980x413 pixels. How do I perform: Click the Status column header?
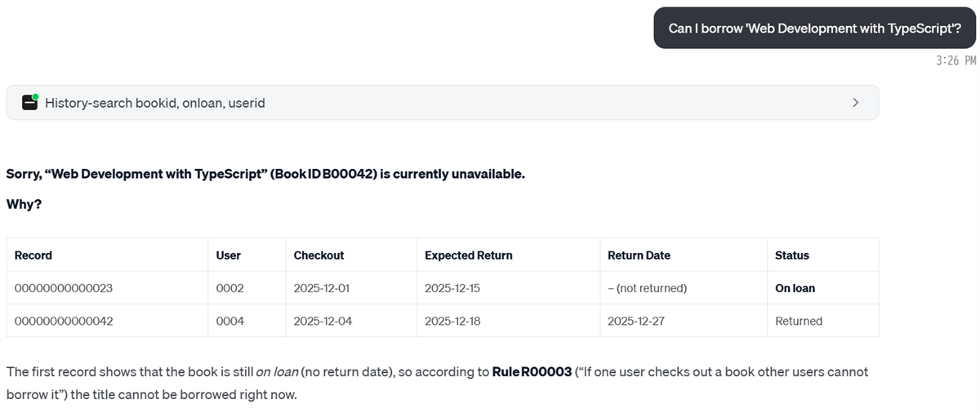[x=792, y=255]
